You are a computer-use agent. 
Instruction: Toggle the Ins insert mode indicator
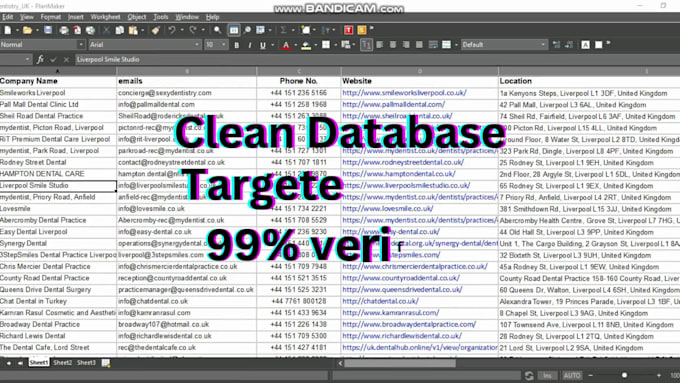[547, 376]
